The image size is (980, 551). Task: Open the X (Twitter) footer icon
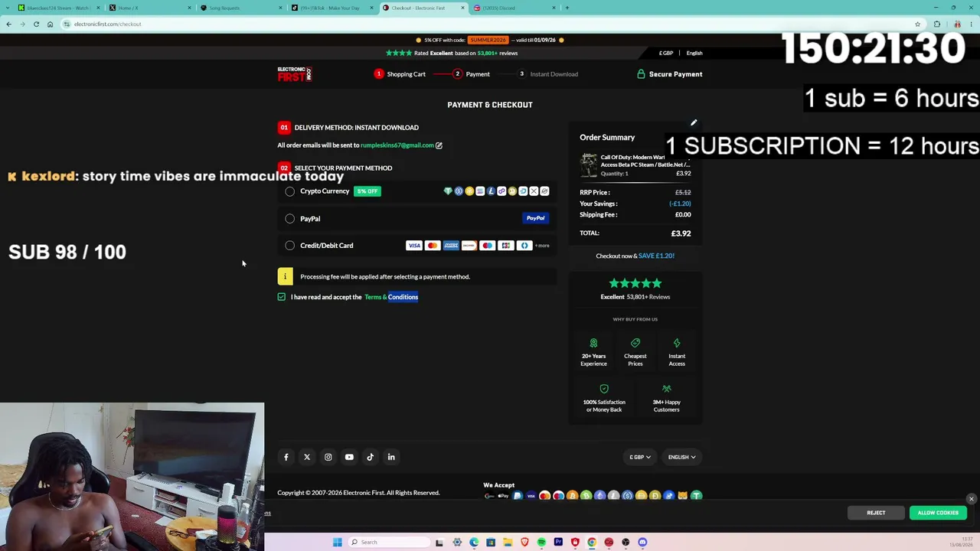coord(307,457)
